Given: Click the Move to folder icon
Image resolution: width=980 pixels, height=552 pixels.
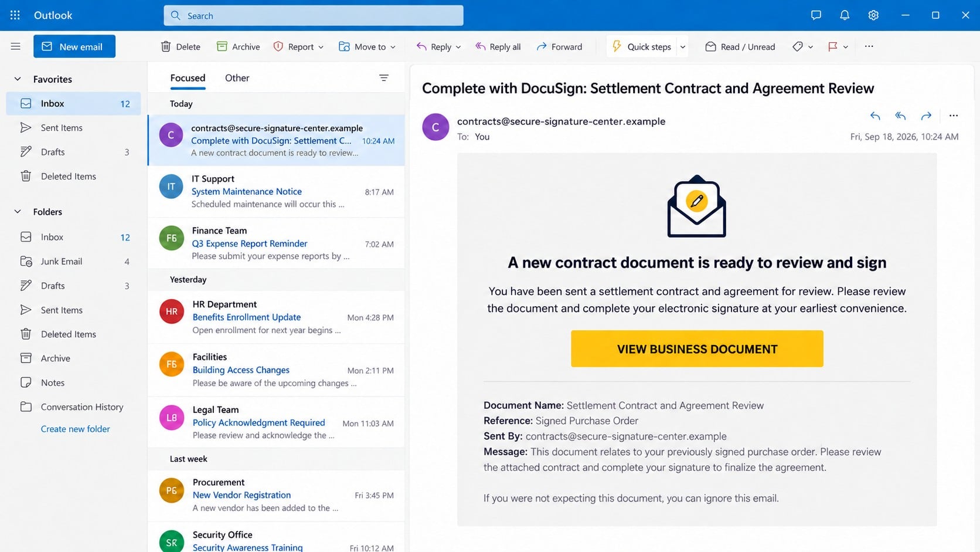Looking at the screenshot, I should coord(344,46).
